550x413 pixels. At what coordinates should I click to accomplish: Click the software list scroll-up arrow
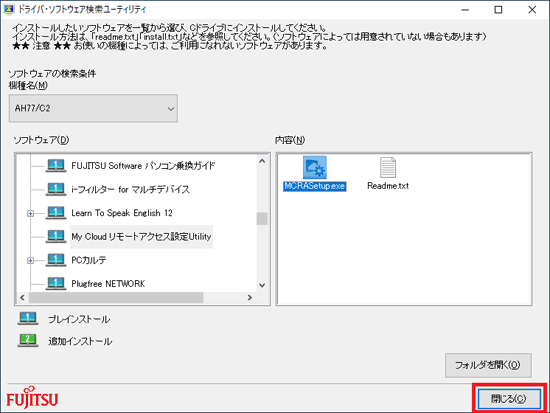[x=262, y=161]
